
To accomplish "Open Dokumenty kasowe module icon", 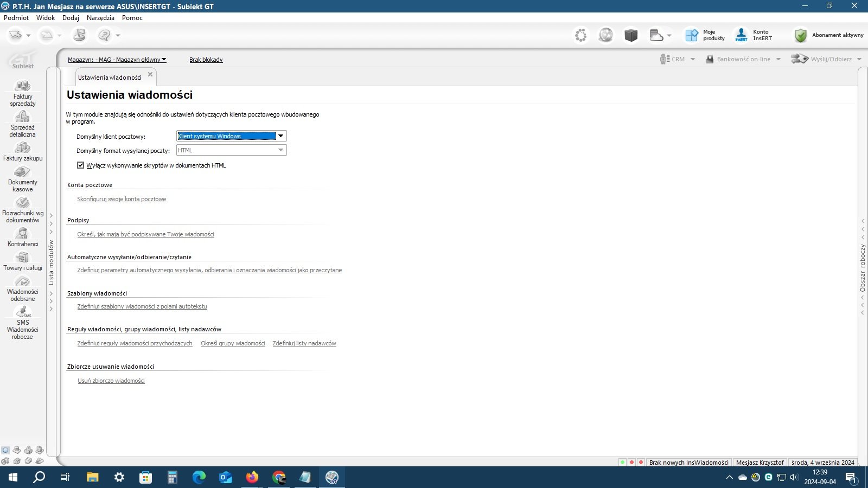I will [23, 172].
